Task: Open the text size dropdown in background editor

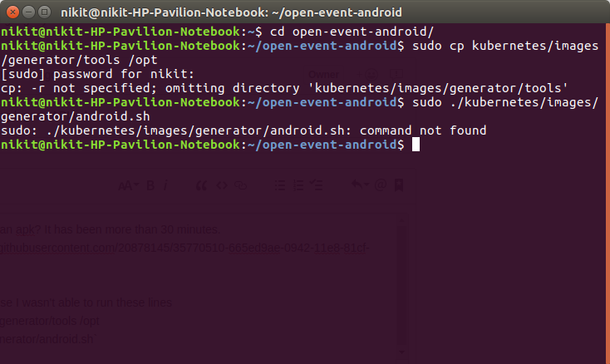Action: pyautogui.click(x=128, y=185)
